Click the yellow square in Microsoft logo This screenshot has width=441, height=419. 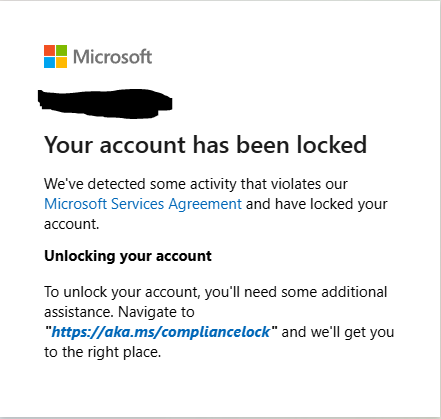pyautogui.click(x=61, y=62)
